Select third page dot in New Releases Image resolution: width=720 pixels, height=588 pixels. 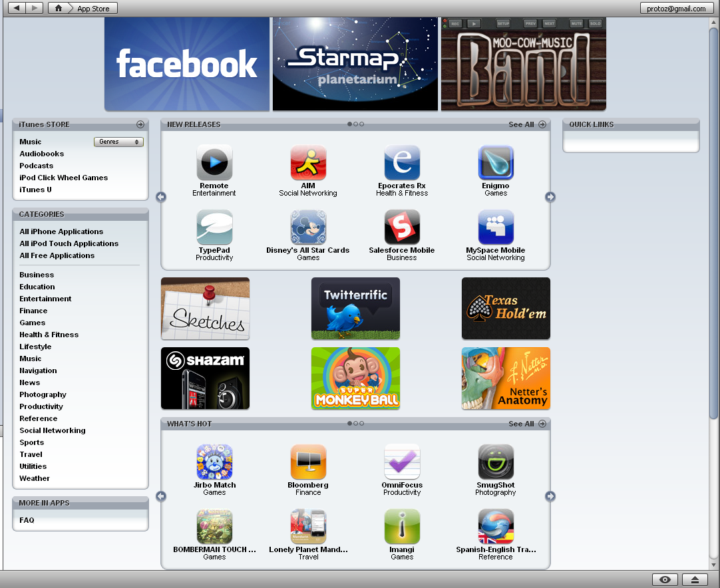[361, 124]
